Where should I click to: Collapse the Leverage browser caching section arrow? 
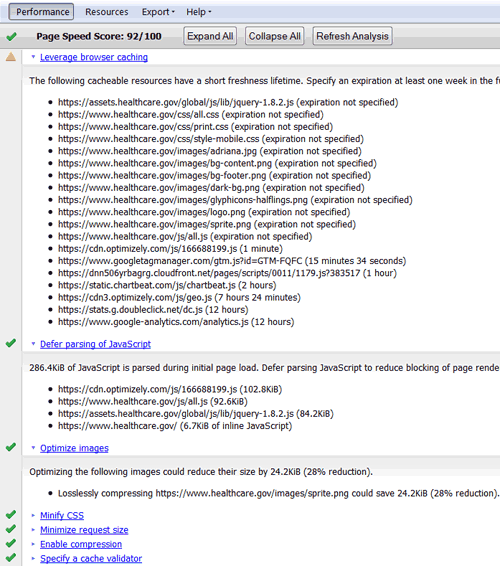(33, 57)
